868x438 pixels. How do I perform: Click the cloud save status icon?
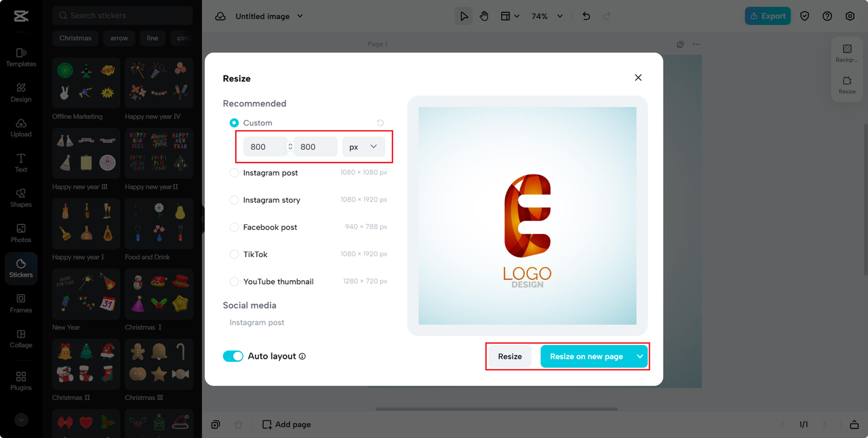point(220,16)
